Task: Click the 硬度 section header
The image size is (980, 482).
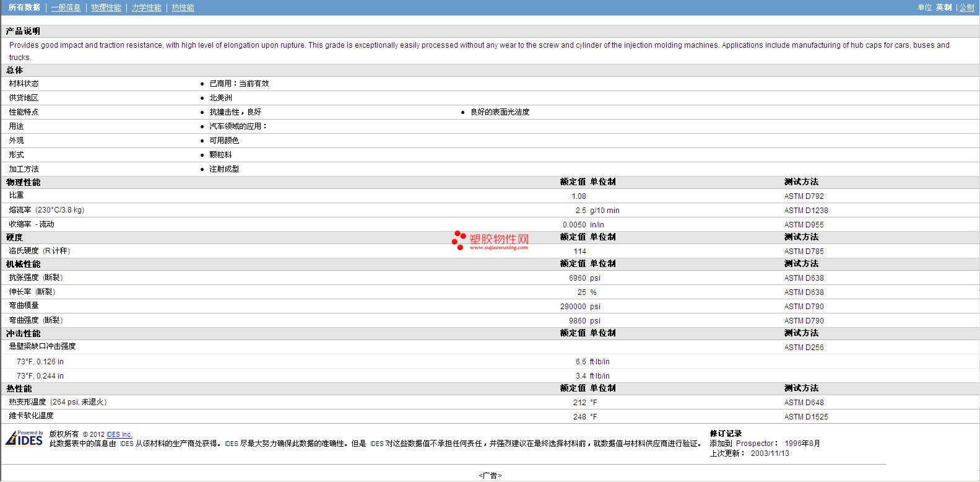Action: coord(14,237)
